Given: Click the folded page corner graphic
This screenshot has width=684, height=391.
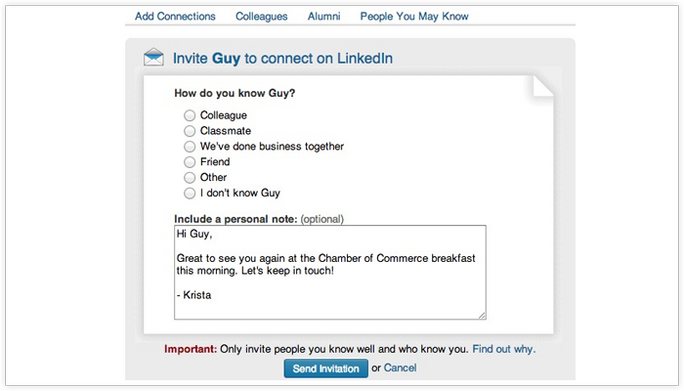Looking at the screenshot, I should pos(543,86).
